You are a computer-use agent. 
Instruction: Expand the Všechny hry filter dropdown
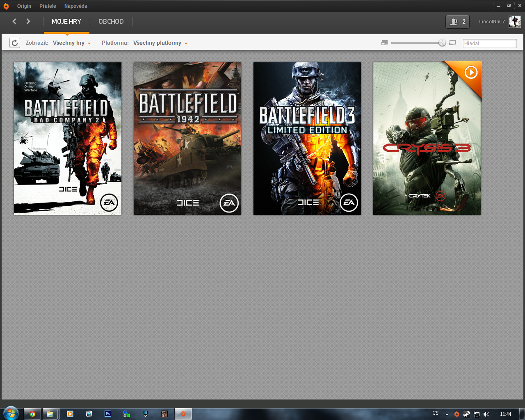(x=72, y=43)
